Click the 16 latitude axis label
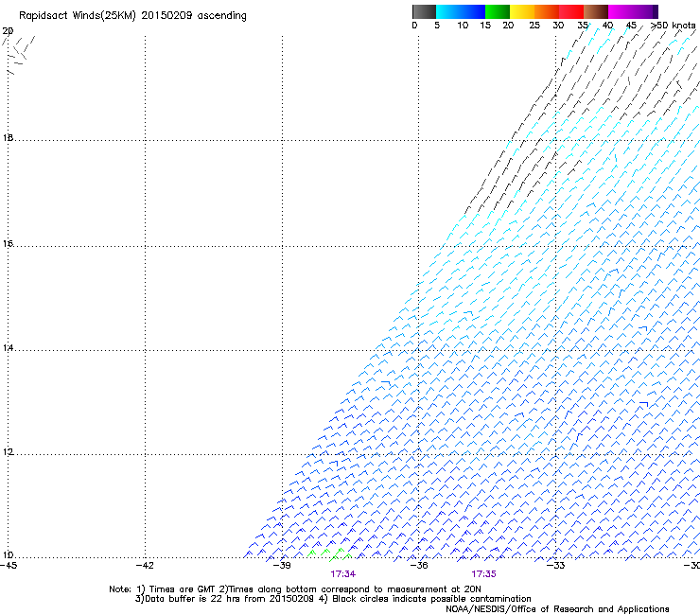 click(8, 244)
